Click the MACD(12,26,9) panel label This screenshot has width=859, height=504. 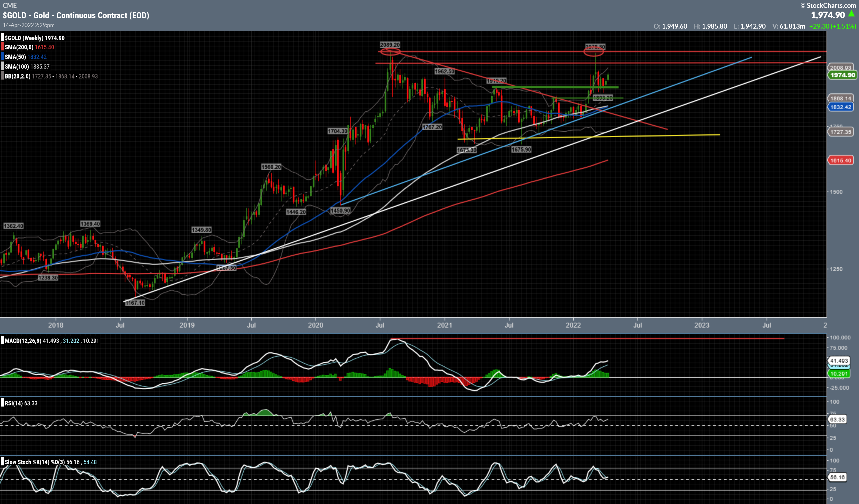tap(23, 341)
